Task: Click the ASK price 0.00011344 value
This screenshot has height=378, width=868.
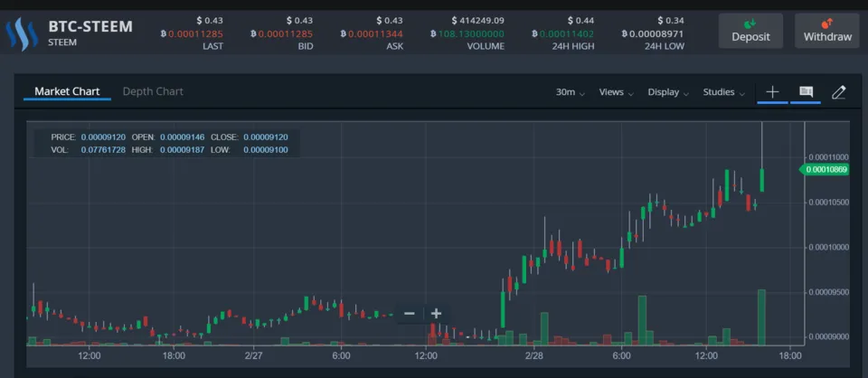Action: 375,33
